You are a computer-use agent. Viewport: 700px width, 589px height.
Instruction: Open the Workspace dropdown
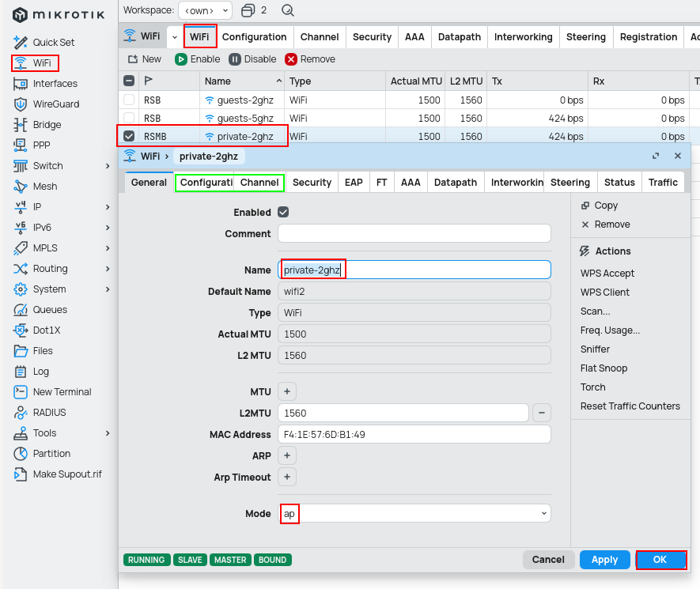tap(206, 10)
